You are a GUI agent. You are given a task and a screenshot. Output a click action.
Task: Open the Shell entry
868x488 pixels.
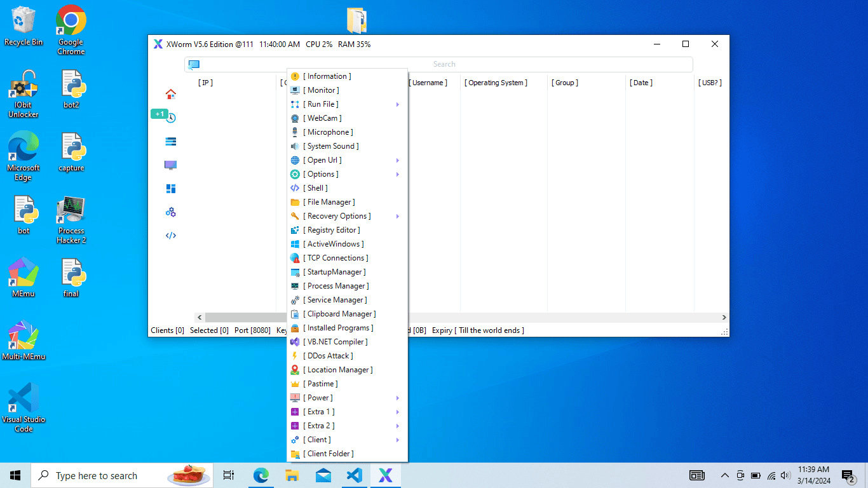click(x=315, y=187)
